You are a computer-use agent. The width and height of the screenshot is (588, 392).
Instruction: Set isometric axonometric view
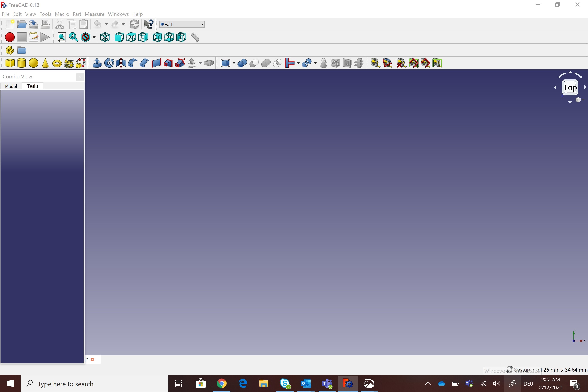click(105, 37)
